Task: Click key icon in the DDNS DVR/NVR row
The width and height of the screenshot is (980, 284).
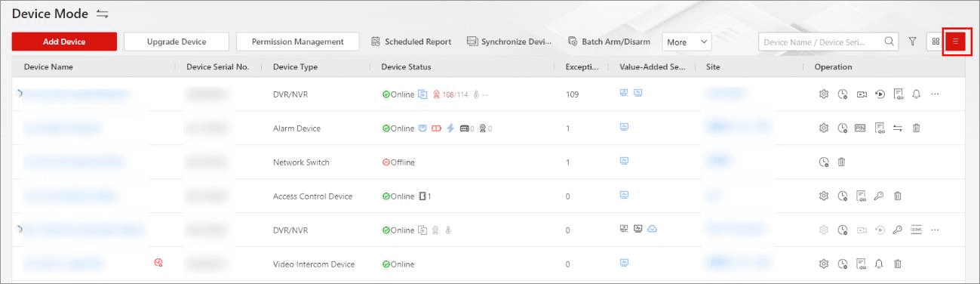Action: point(898,230)
